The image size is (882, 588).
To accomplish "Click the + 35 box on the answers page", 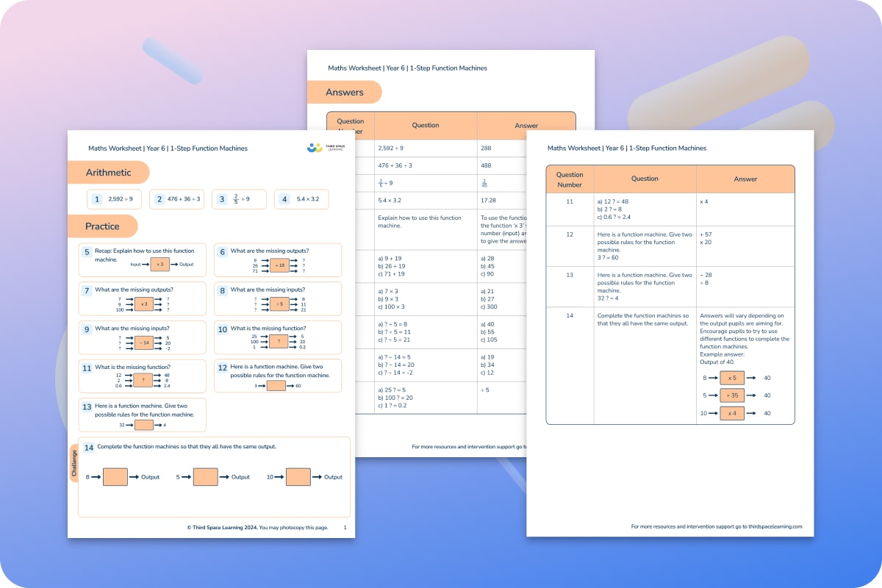I will (732, 395).
